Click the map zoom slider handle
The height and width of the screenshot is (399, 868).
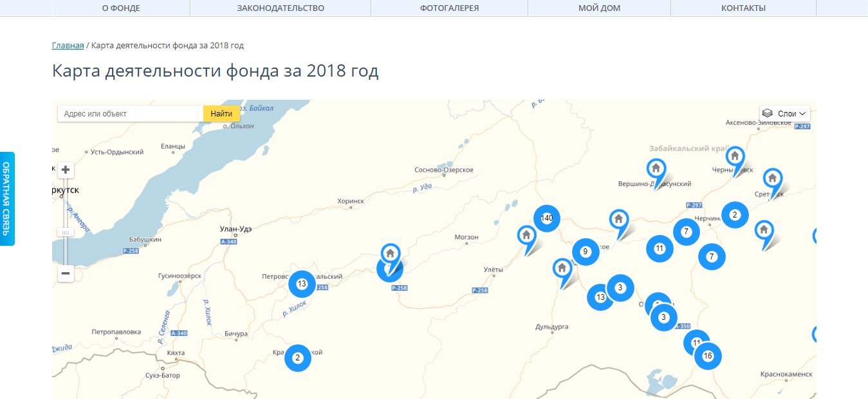coord(66,232)
